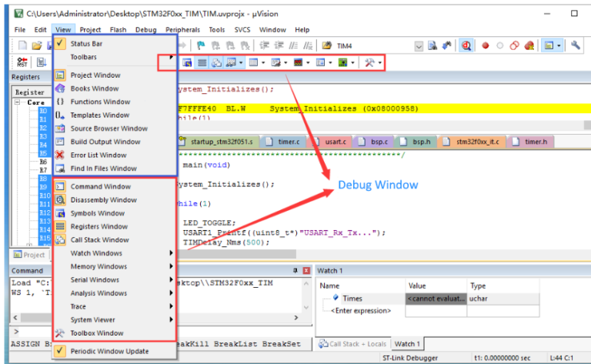Click the Enter expression watch field
Image resolution: width=591 pixels, height=364 pixels.
(360, 311)
